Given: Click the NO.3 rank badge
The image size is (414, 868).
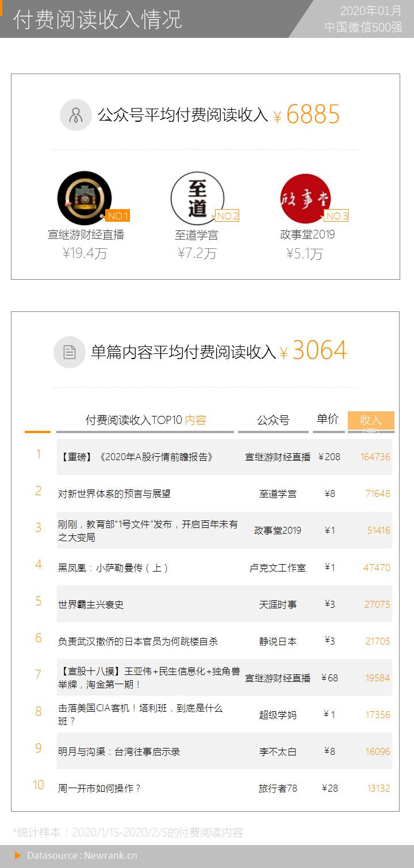Looking at the screenshot, I should coord(336,216).
